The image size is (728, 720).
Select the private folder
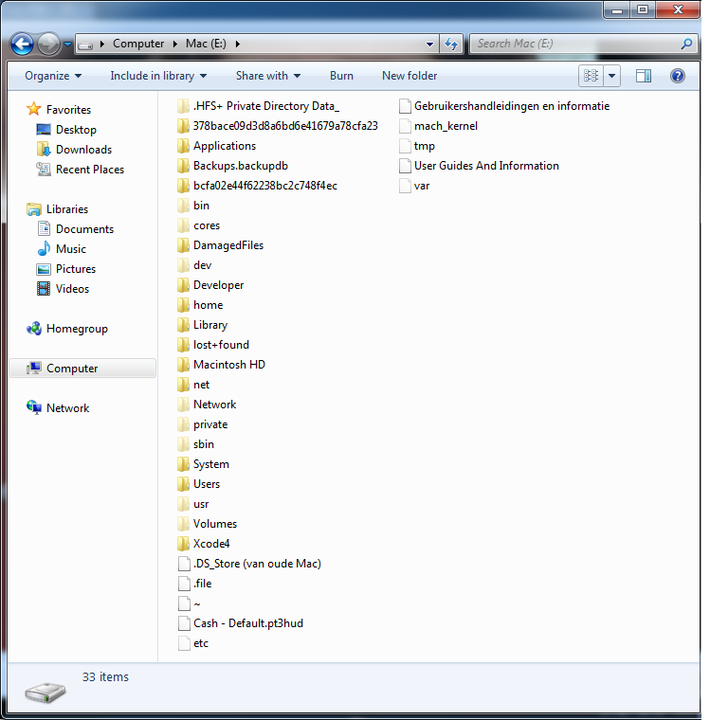203,424
